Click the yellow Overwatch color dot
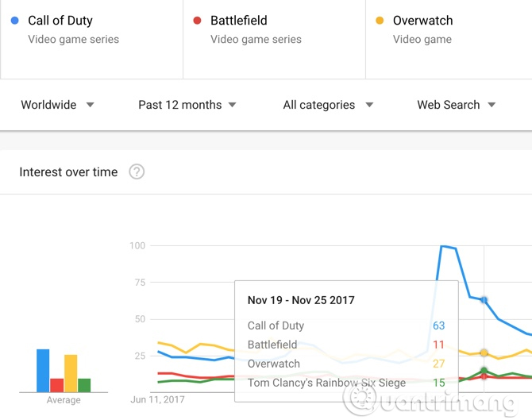This screenshot has width=532, height=420. pyautogui.click(x=380, y=21)
